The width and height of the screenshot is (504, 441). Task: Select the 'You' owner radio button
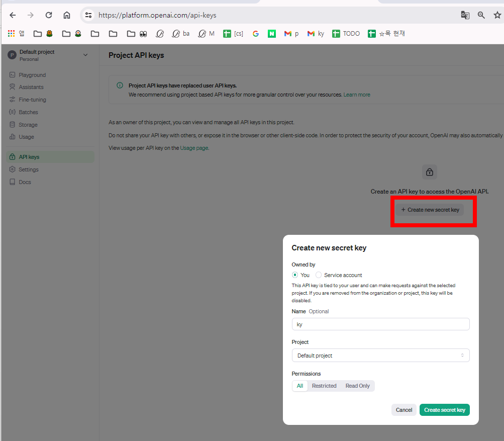pos(295,275)
